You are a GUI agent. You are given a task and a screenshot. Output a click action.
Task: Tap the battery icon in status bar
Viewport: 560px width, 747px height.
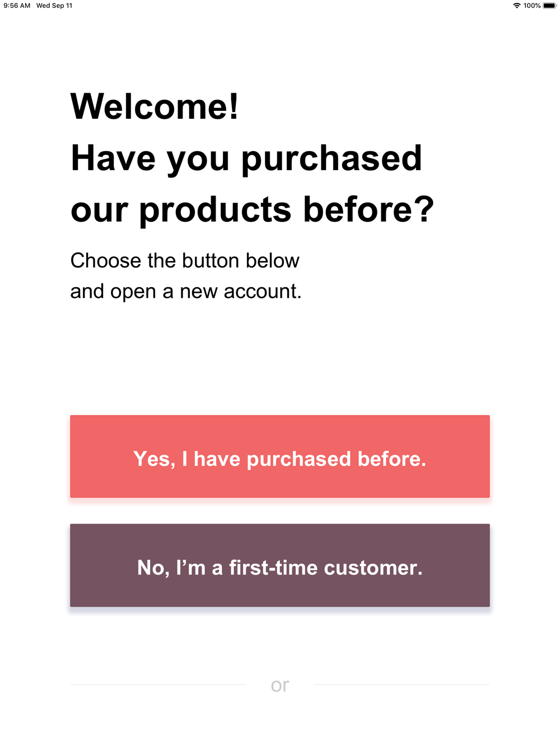[549, 6]
